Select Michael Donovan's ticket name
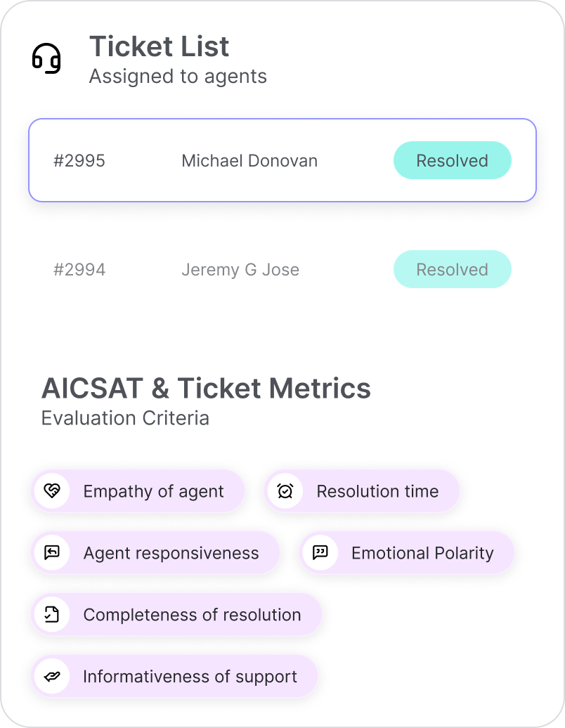 [249, 160]
